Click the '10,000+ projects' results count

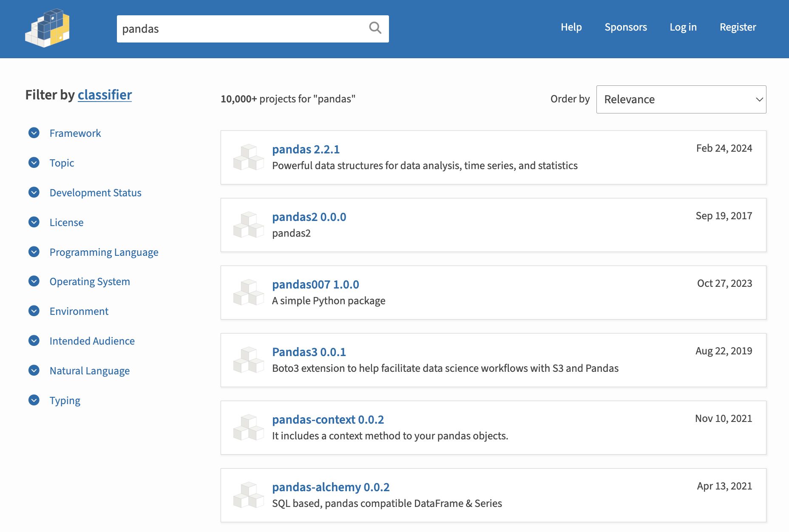(288, 99)
